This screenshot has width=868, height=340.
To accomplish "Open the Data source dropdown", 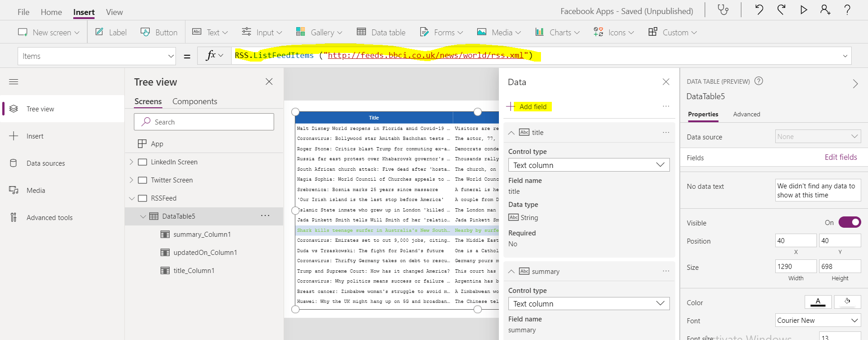I will (x=818, y=136).
